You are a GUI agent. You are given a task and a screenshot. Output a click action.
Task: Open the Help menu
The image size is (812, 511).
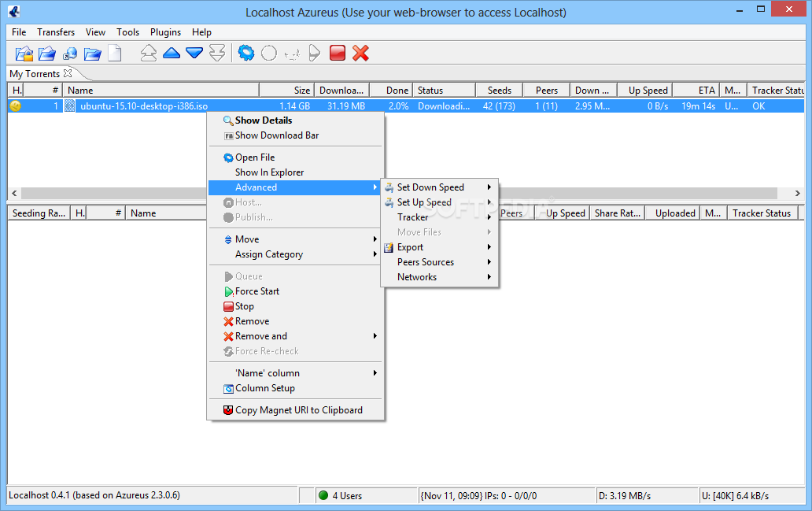201,32
